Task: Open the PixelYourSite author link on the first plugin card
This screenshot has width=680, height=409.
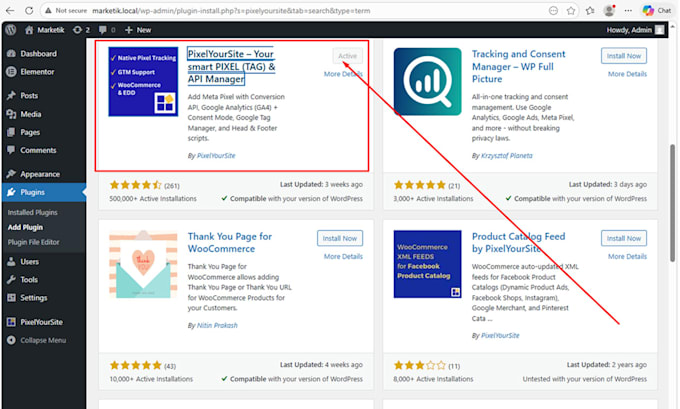Action: point(216,156)
